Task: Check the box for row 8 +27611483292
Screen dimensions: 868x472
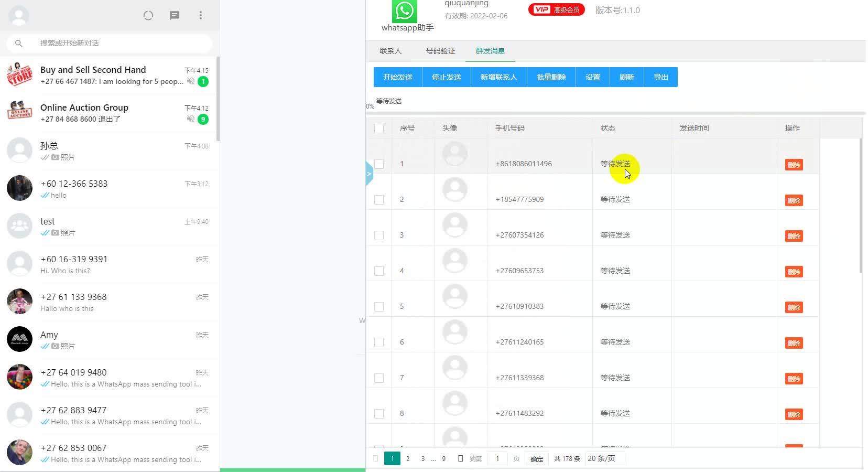Action: 379,414
